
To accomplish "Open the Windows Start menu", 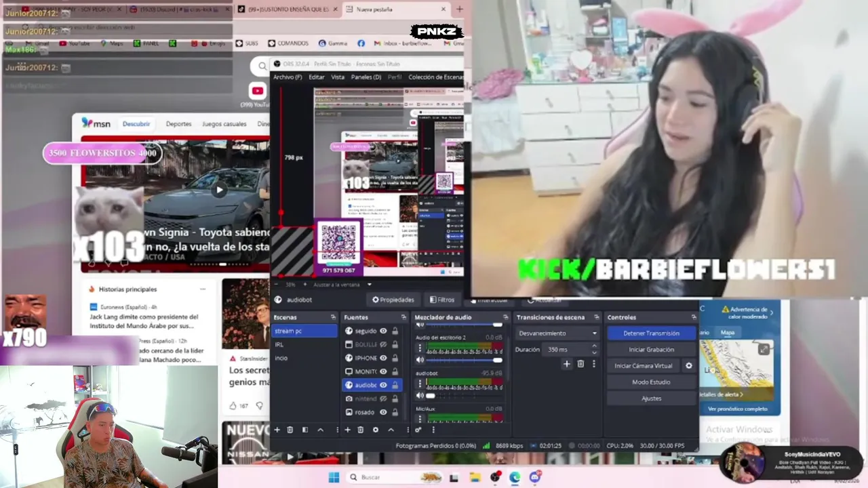I will (334, 477).
